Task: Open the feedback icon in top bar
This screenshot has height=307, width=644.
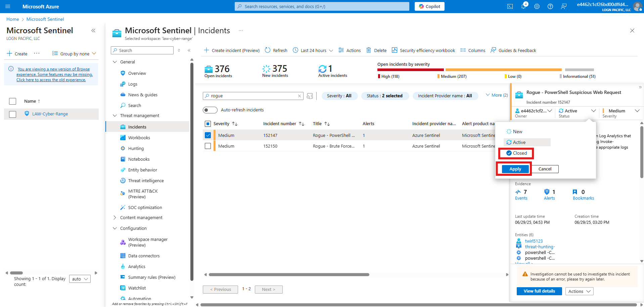Action: pos(564,6)
